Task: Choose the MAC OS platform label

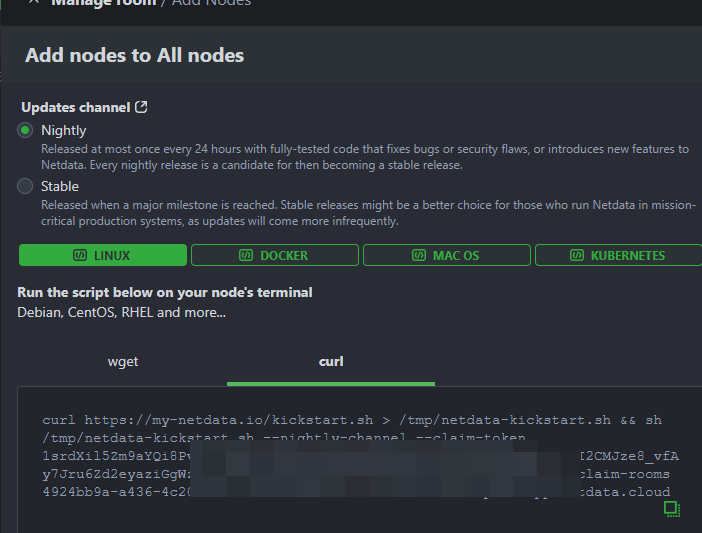Action: pyautogui.click(x=456, y=256)
